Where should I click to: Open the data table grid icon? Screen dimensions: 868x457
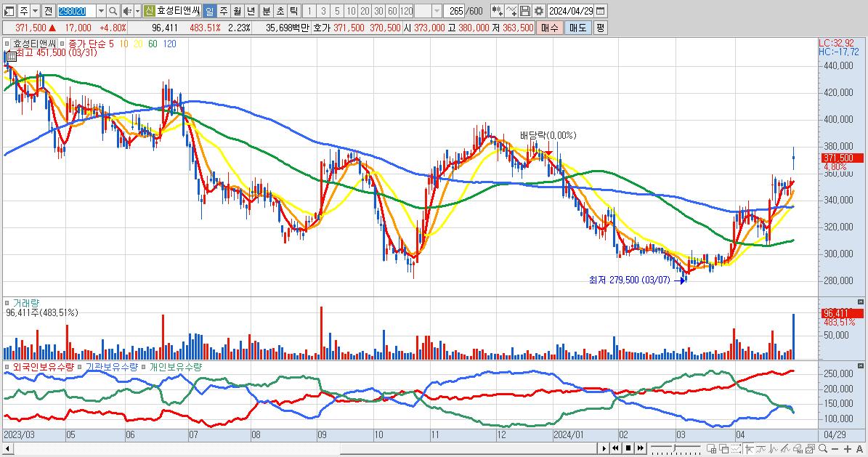tap(11, 56)
